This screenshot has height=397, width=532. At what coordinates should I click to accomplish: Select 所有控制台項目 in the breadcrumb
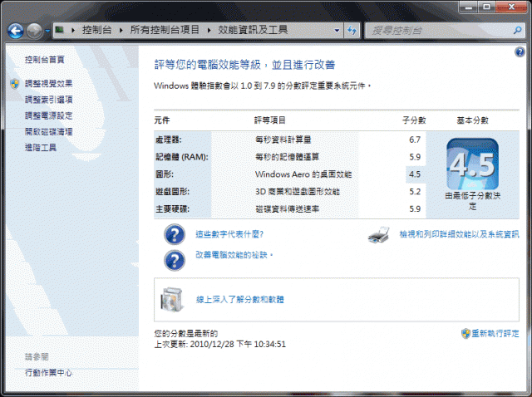pos(165,30)
